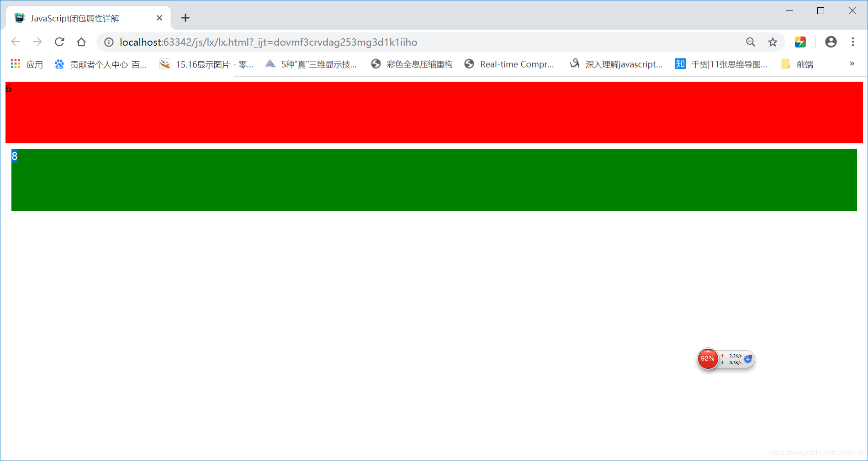Image resolution: width=868 pixels, height=461 pixels.
Task: Close the browser window
Action: point(852,10)
